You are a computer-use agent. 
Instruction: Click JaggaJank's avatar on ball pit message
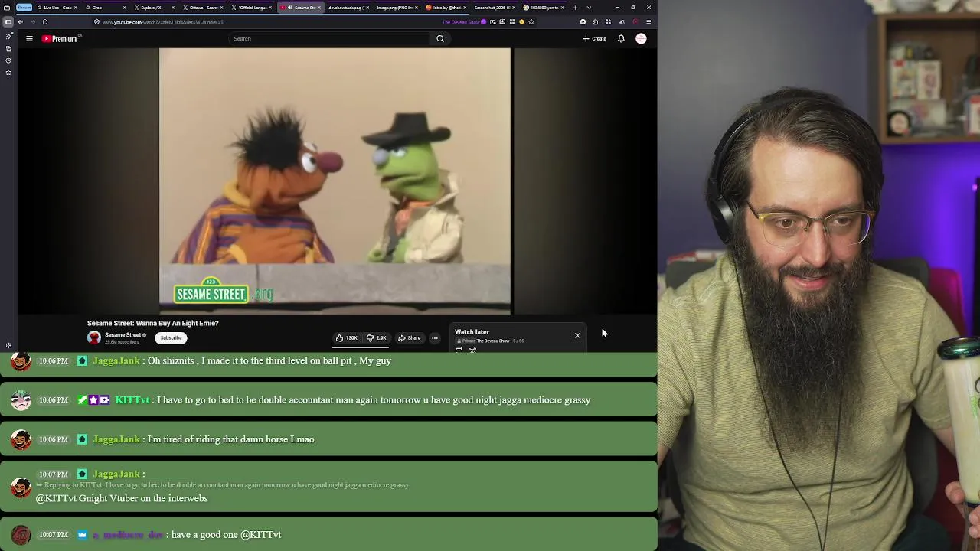point(21,360)
